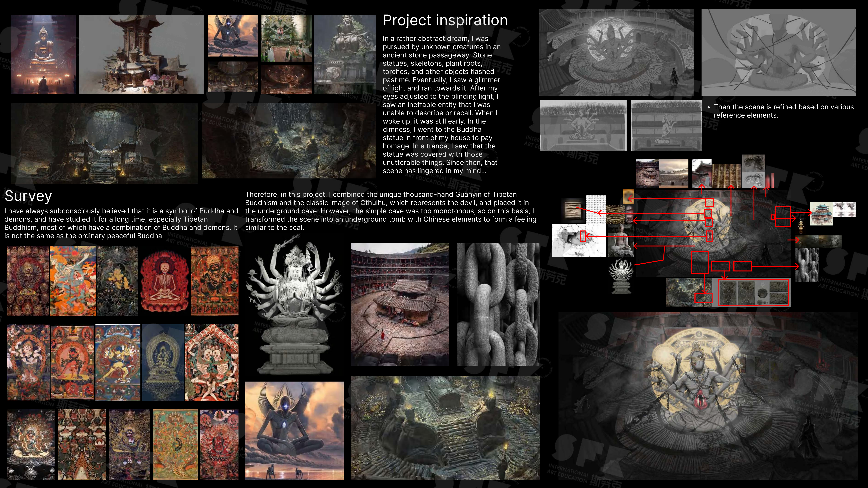Open the red multi-armed deity on dark blue thangka

219,445
